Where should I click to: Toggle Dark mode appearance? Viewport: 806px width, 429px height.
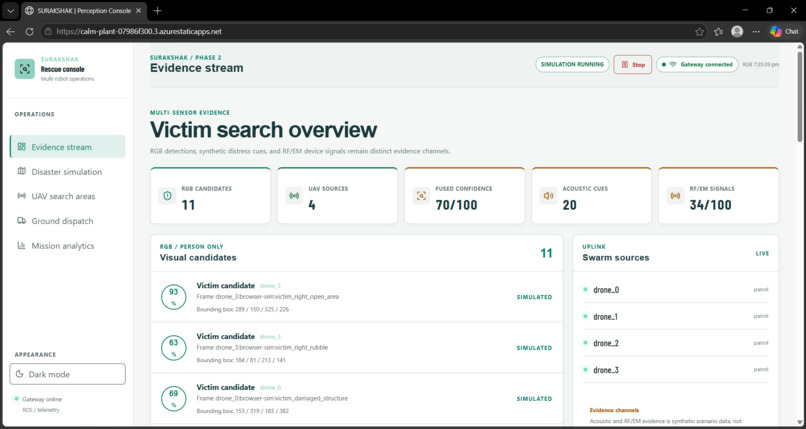[x=67, y=374]
